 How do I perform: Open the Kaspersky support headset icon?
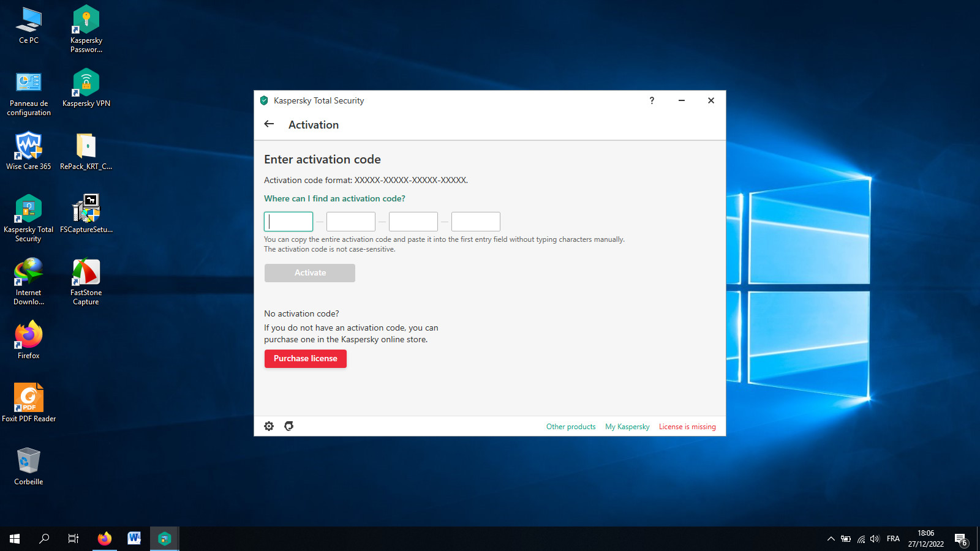[289, 426]
